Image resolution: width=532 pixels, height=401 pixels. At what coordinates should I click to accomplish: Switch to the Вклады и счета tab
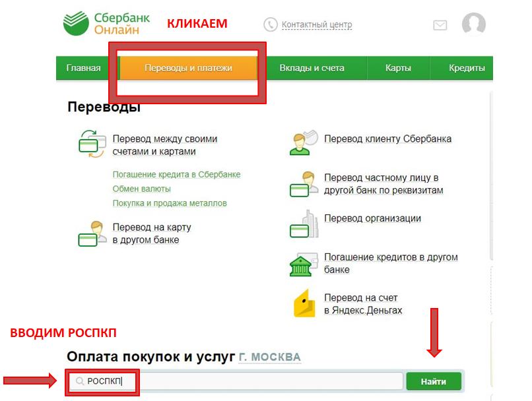pyautogui.click(x=312, y=68)
